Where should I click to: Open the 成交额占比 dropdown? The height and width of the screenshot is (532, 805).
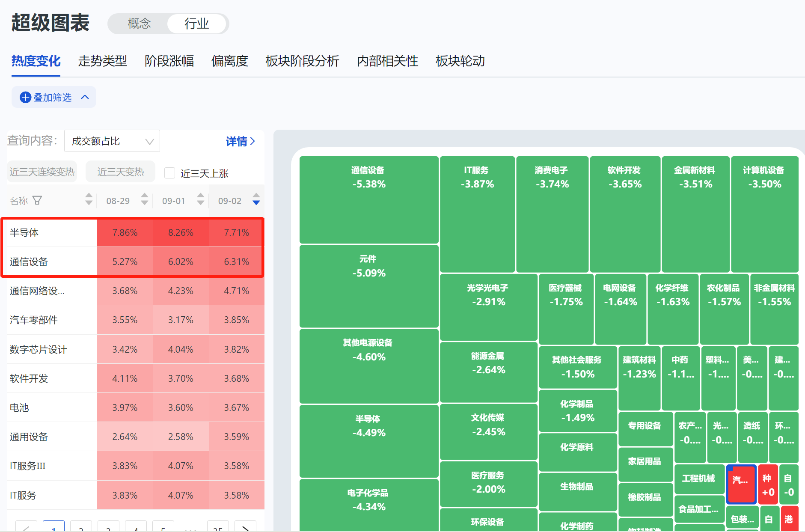pyautogui.click(x=112, y=141)
